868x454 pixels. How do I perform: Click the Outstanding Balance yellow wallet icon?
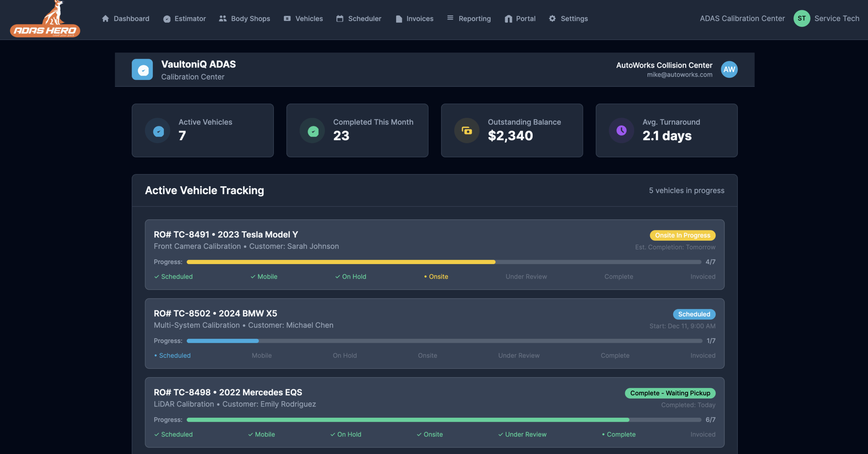[467, 131]
